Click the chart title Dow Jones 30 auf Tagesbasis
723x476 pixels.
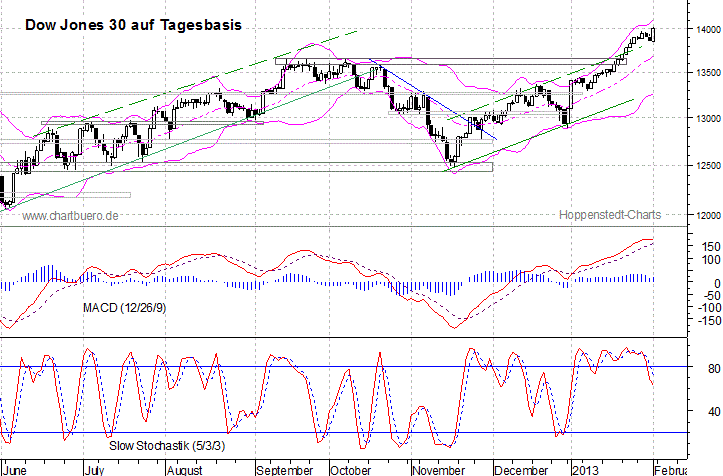pyautogui.click(x=133, y=25)
